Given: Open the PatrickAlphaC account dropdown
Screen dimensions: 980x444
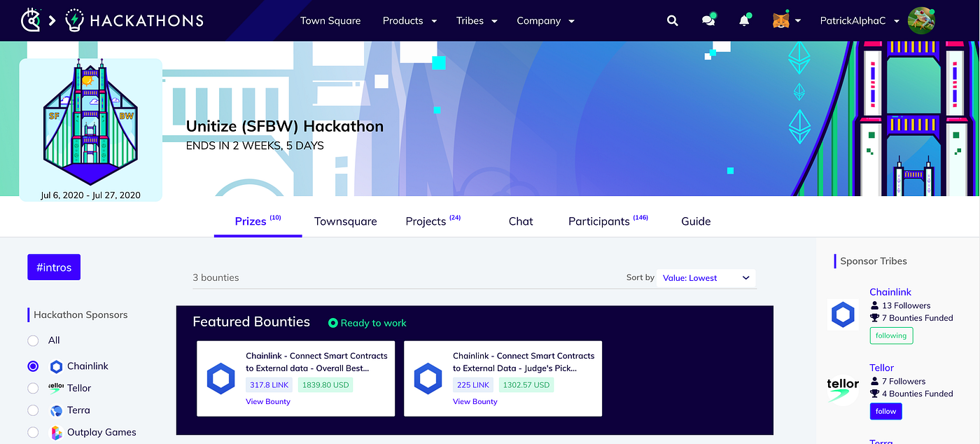Looking at the screenshot, I should coord(862,21).
